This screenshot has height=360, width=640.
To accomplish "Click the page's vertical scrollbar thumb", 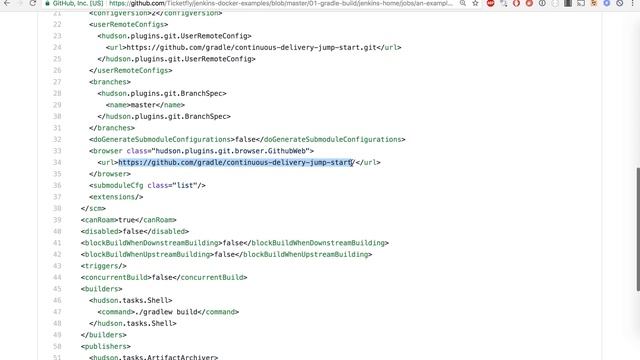I will click(x=638, y=229).
